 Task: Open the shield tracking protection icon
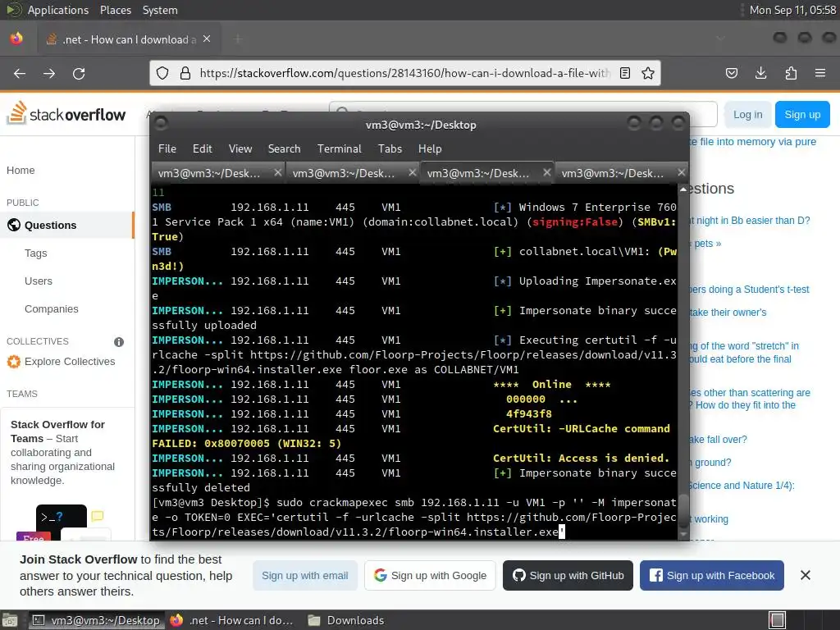coord(162,73)
